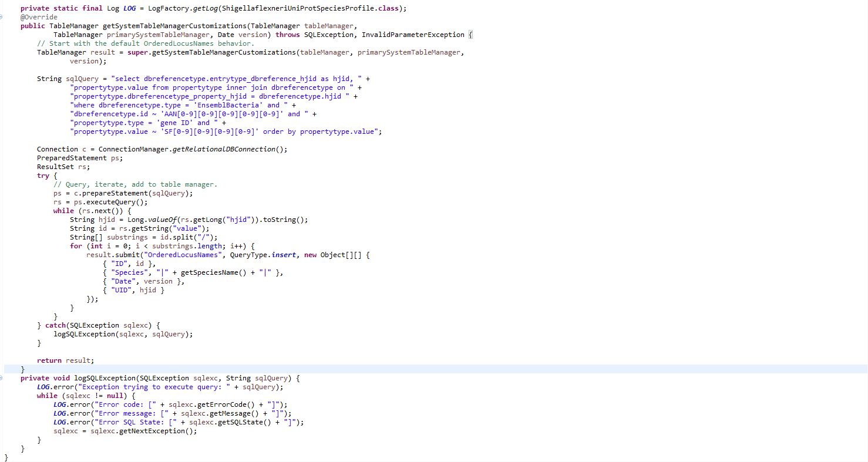Screen dimensions: 868x462
Task: Click the "Species" getSpeciesName() entry
Action: coord(193,272)
